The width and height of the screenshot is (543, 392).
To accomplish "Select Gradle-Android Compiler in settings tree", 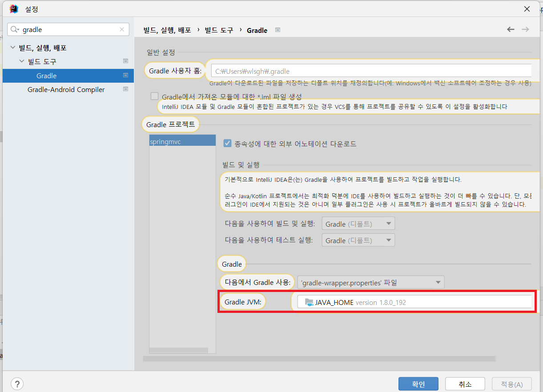I will point(66,89).
